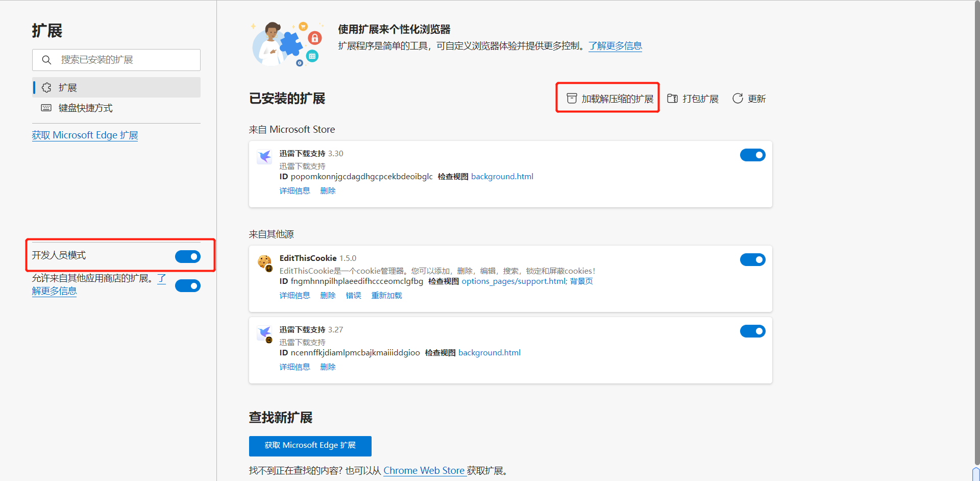Click the EditThisCookie cookie icon

[x=264, y=262]
